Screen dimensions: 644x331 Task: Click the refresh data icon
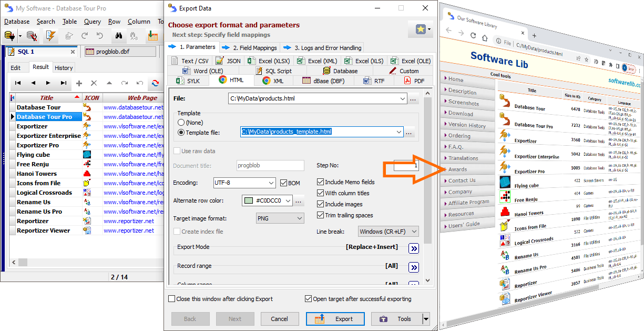pos(155,83)
